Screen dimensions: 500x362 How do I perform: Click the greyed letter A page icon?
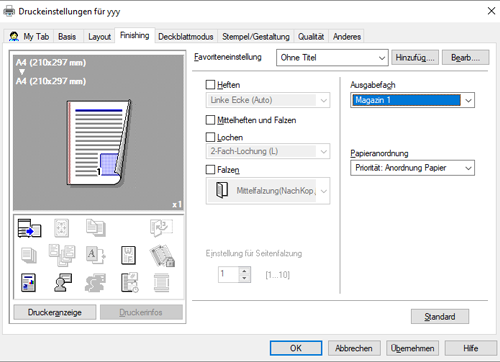point(96,255)
